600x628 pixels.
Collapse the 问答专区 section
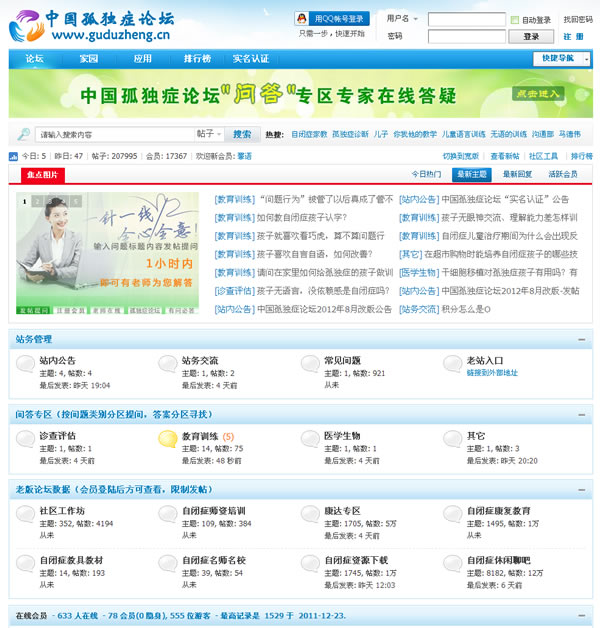tap(581, 412)
